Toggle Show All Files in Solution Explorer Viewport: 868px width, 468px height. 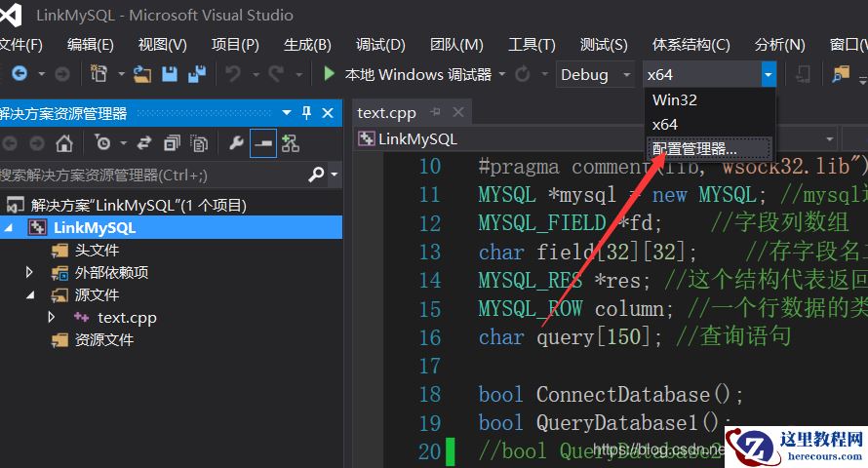coord(199,144)
